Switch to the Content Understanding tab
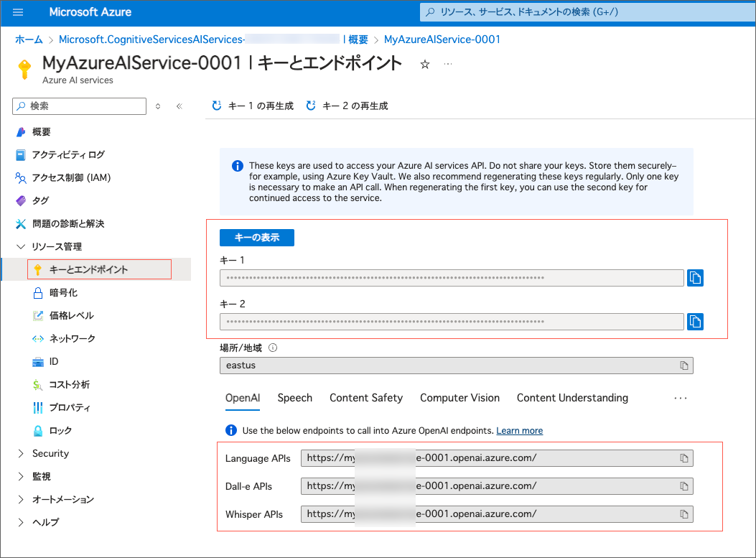This screenshot has height=558, width=756. click(572, 398)
